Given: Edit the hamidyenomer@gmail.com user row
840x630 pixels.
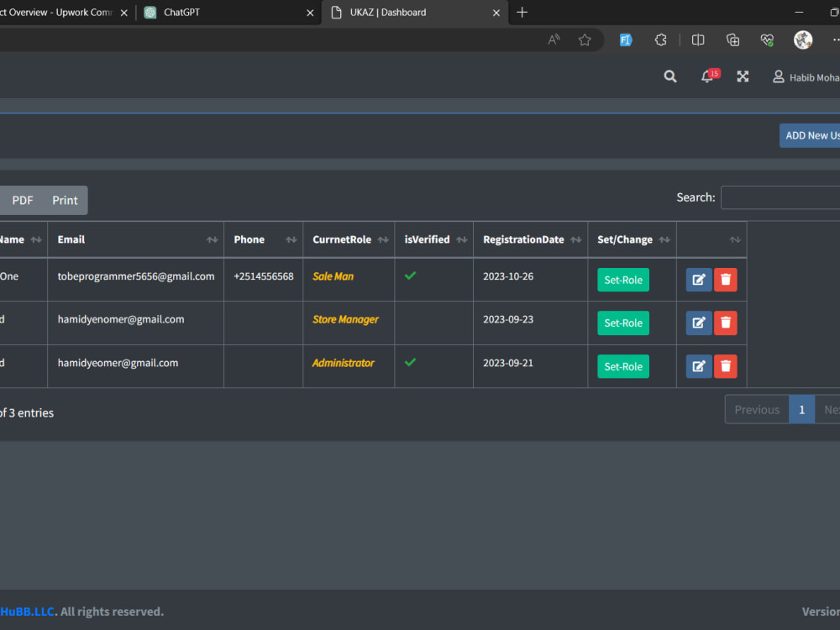Looking at the screenshot, I should (x=699, y=323).
